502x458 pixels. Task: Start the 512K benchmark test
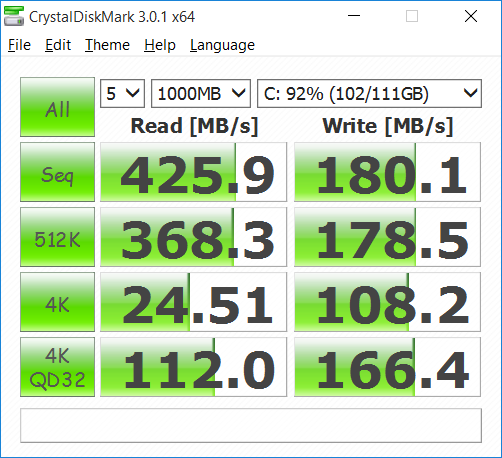tap(57, 237)
